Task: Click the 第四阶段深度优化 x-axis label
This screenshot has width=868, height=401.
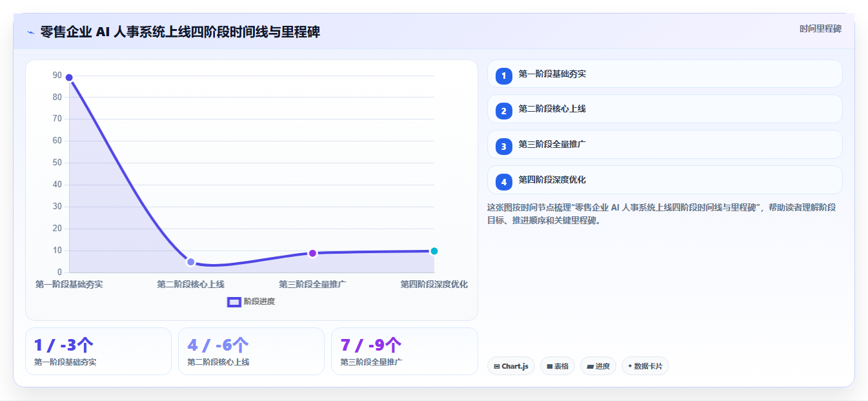Action: 434,284
